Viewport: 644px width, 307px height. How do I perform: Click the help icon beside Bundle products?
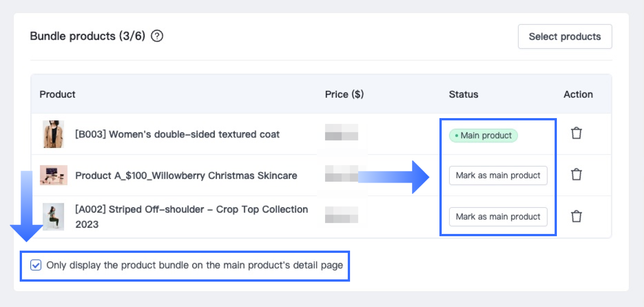coord(157,36)
